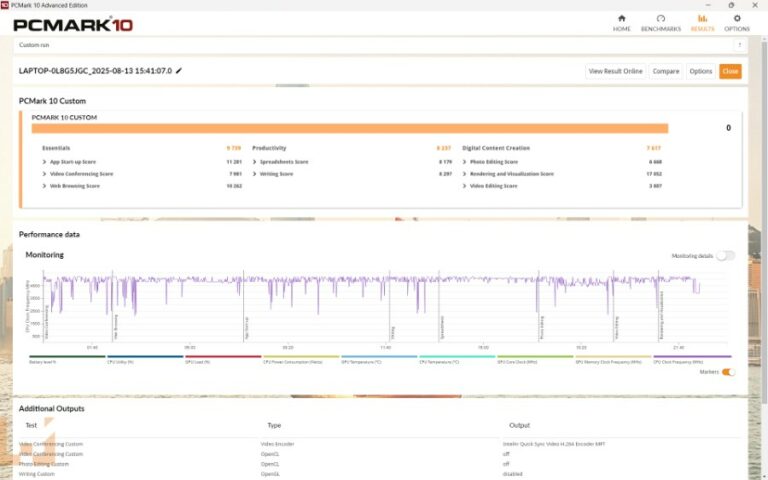Go to the Home section
Image resolution: width=768 pixels, height=480 pixels.
pyautogui.click(x=621, y=22)
